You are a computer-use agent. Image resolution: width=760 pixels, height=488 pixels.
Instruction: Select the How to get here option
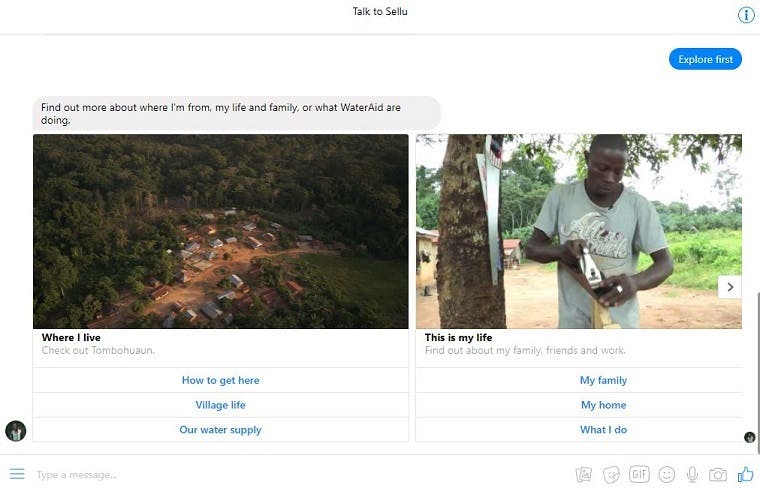[x=220, y=380]
